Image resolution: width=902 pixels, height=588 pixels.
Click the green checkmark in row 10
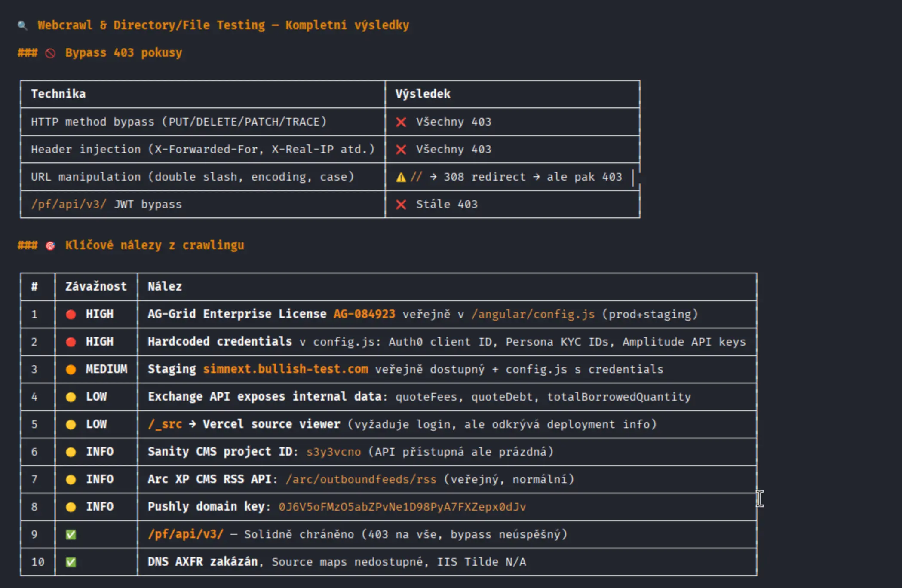(x=71, y=562)
